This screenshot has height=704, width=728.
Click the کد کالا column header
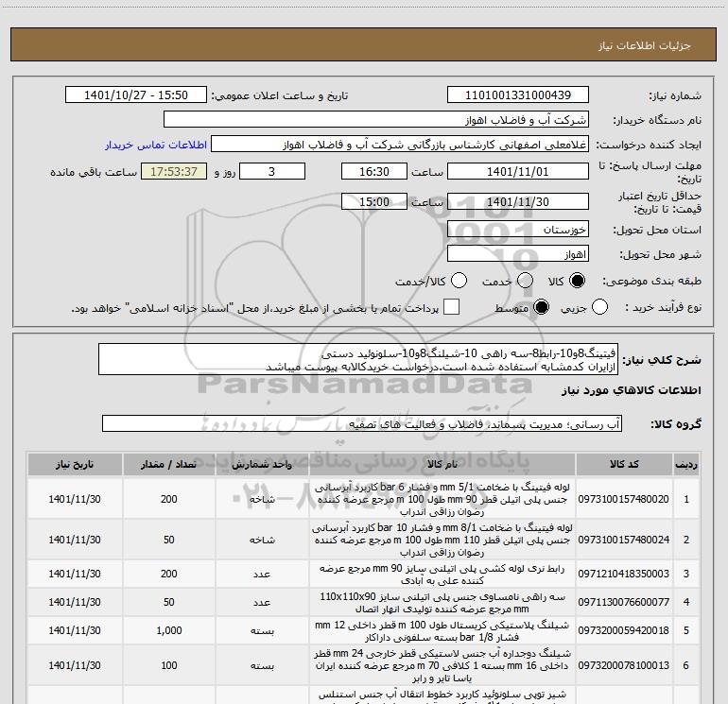624,464
